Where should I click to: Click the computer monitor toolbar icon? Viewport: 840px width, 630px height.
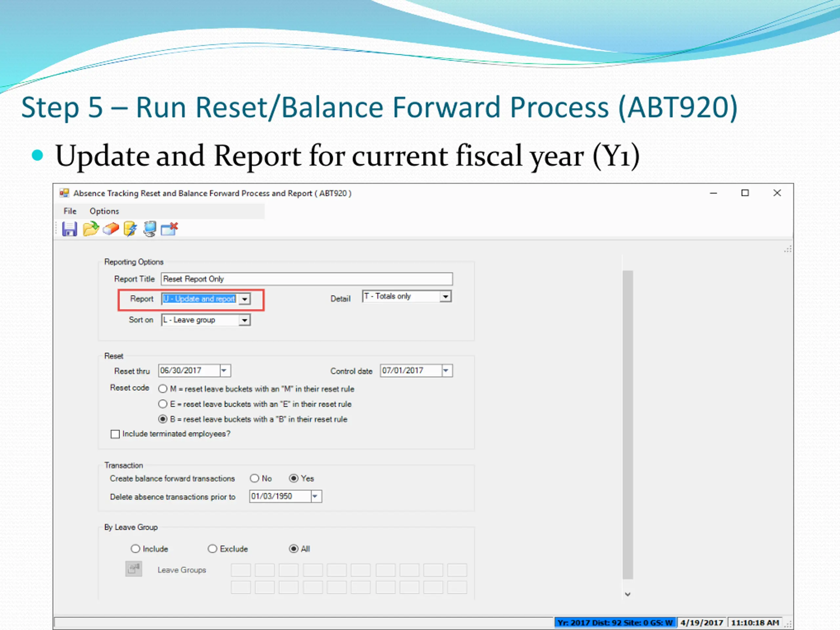click(x=150, y=229)
